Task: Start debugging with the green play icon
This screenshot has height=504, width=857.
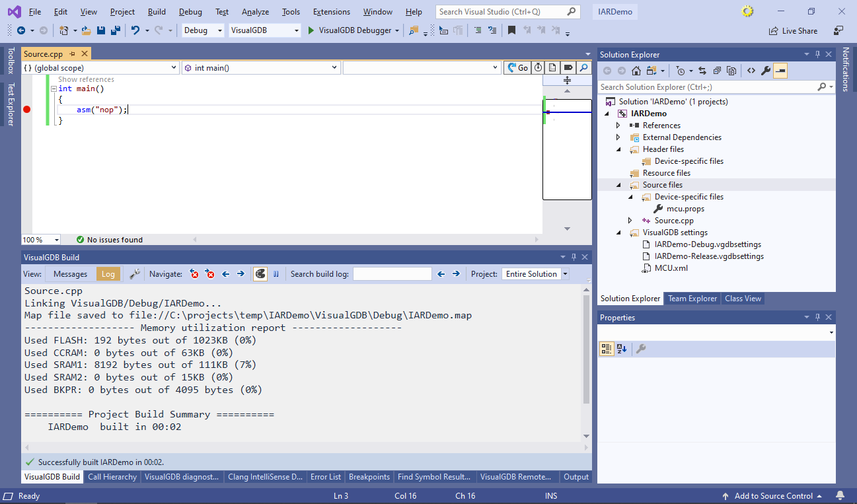Action: [x=311, y=30]
